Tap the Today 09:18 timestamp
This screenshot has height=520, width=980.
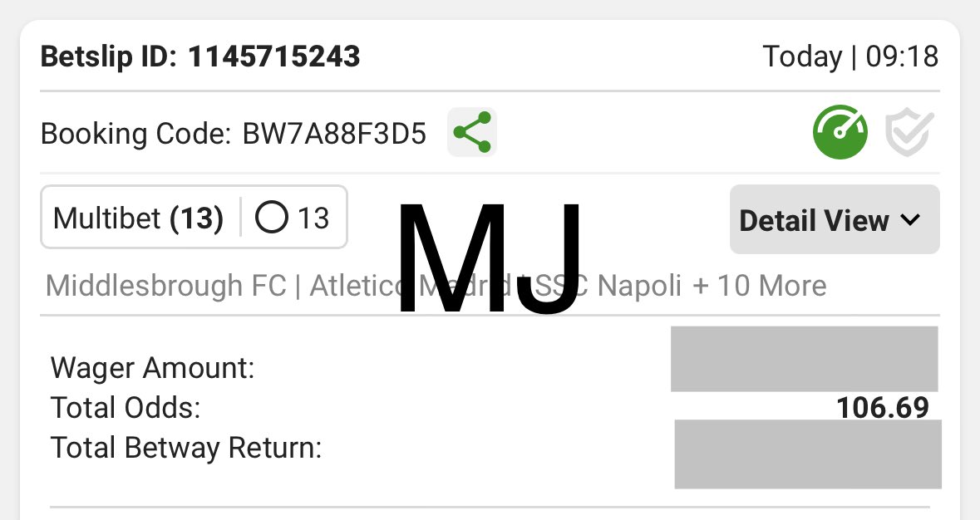point(850,56)
